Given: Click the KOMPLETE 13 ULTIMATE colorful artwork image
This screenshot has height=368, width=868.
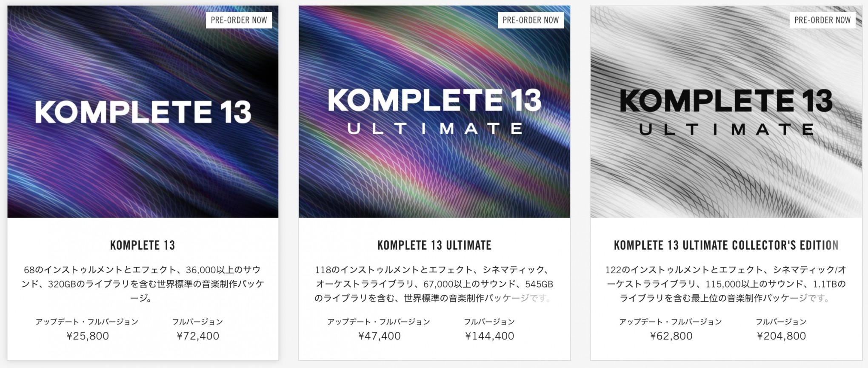Looking at the screenshot, I should click(x=434, y=111).
